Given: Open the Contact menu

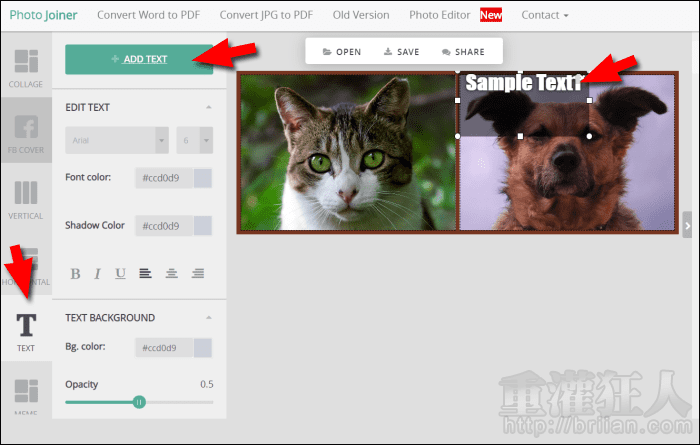Looking at the screenshot, I should click(x=545, y=16).
